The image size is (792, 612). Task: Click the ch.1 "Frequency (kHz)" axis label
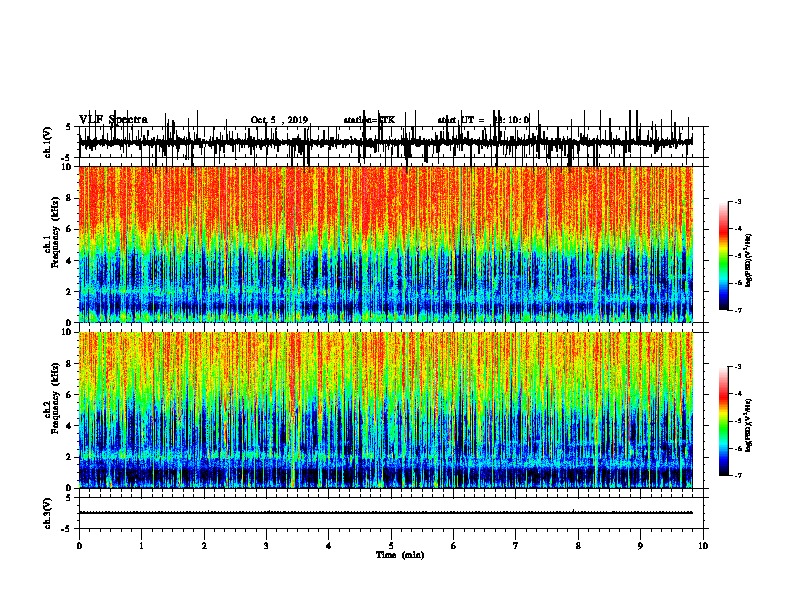click(55, 233)
